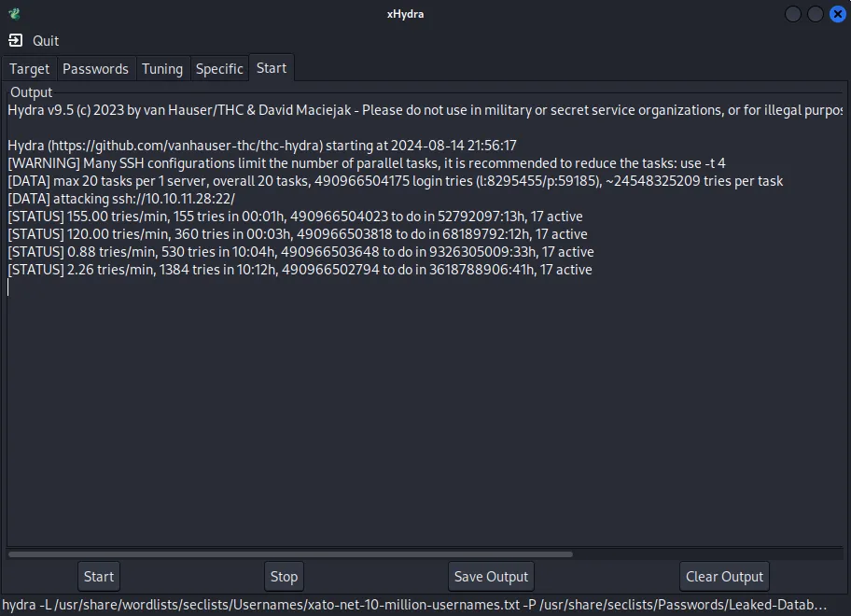
Task: Maximize the xHydra window
Action: 816,14
